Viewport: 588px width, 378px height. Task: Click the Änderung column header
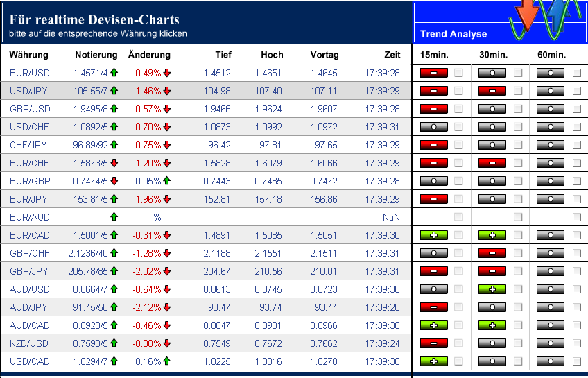pos(149,55)
